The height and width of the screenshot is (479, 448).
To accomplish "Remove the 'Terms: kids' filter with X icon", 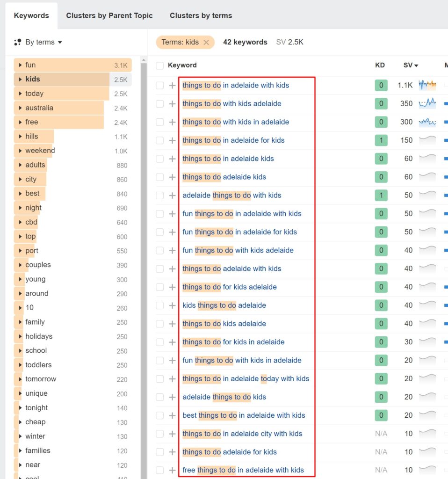I will [x=206, y=43].
